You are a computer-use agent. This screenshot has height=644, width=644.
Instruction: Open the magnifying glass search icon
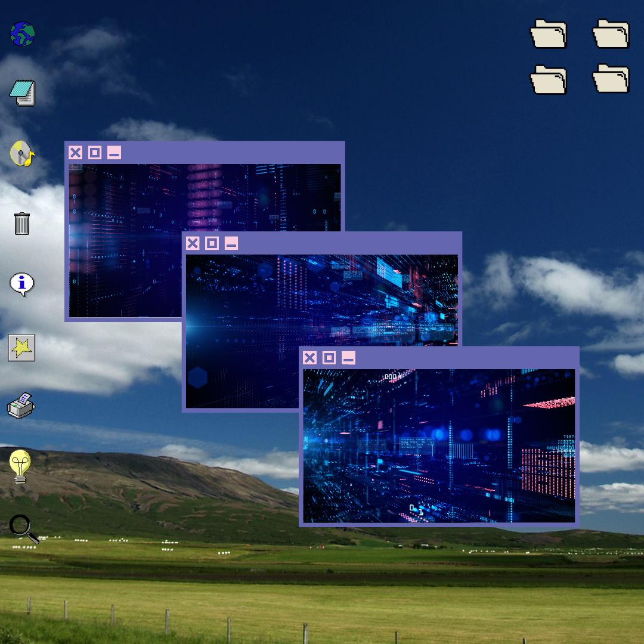[24, 530]
